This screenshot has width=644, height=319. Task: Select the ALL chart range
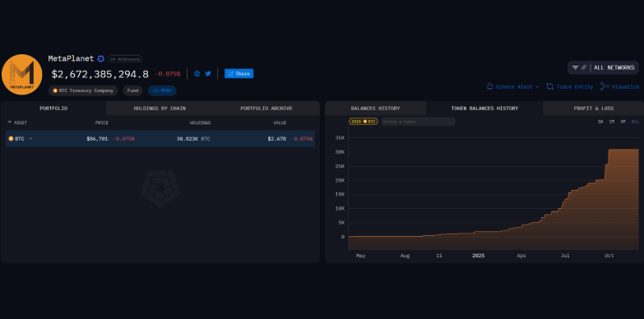click(636, 122)
